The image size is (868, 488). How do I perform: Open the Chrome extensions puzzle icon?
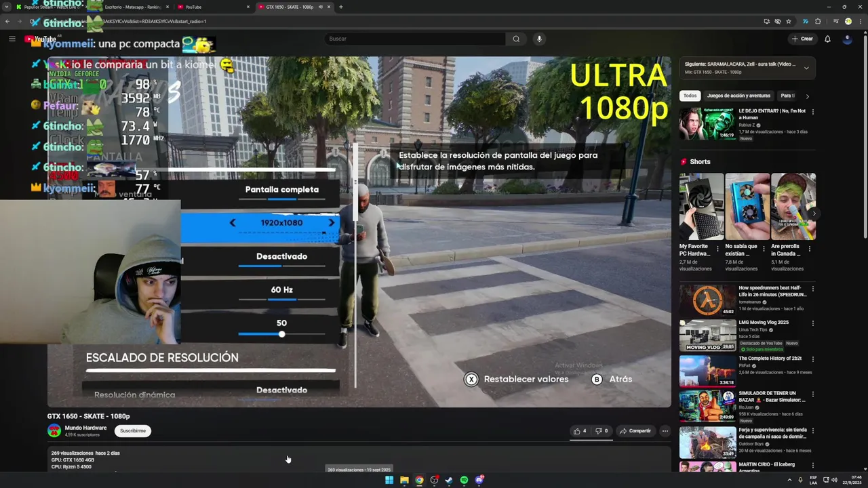818,21
